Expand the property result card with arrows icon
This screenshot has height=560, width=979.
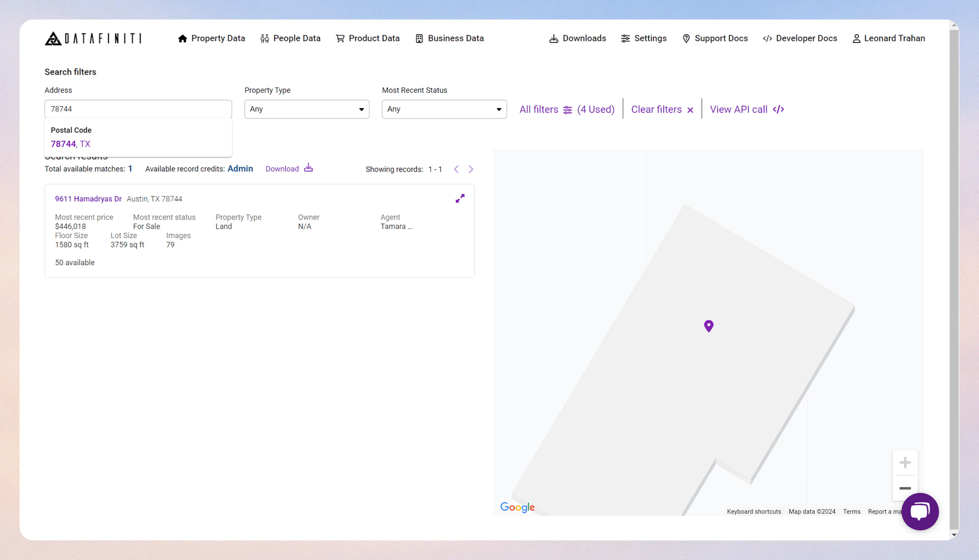pyautogui.click(x=460, y=198)
